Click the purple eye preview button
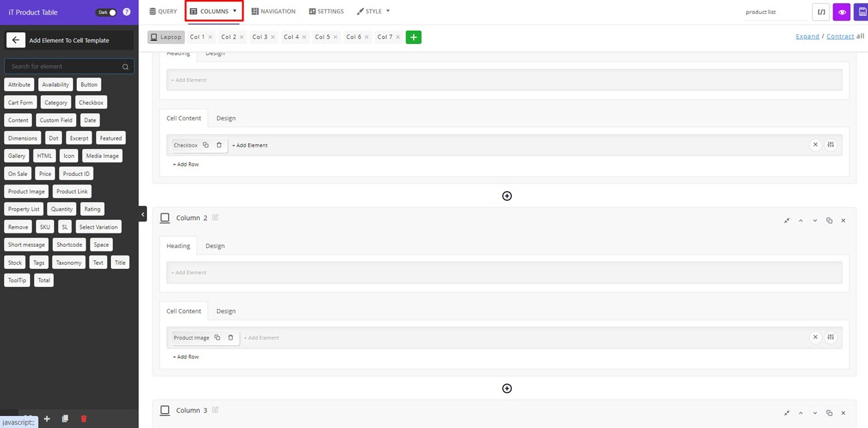 tap(841, 12)
